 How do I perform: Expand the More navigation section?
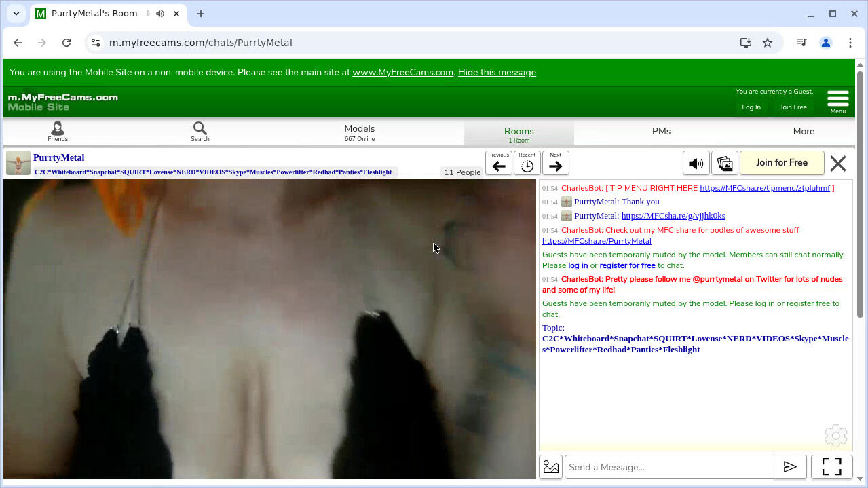(x=804, y=132)
